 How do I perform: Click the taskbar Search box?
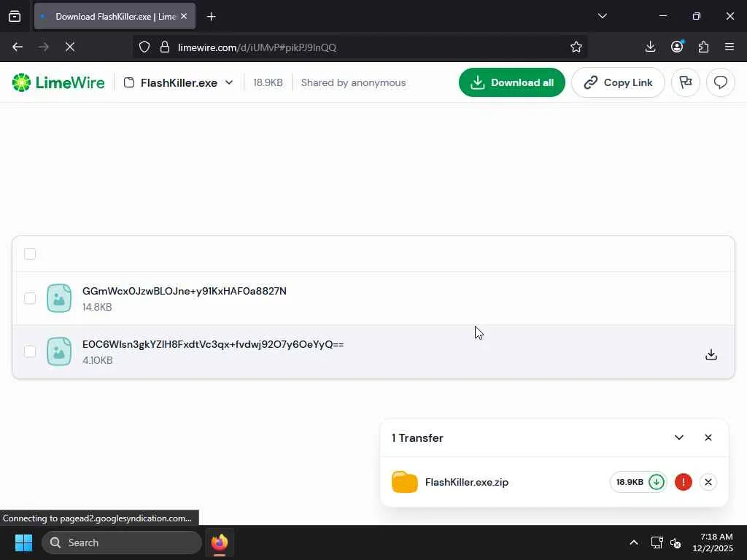[122, 542]
